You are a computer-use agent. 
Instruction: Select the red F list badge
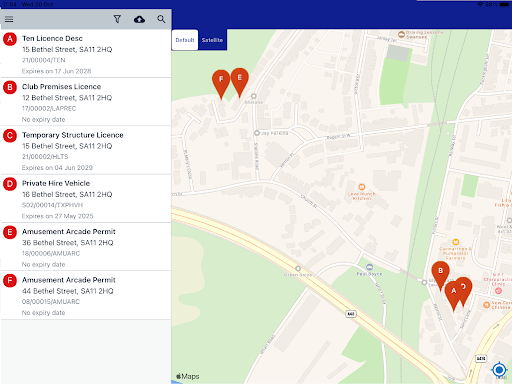pos(10,281)
